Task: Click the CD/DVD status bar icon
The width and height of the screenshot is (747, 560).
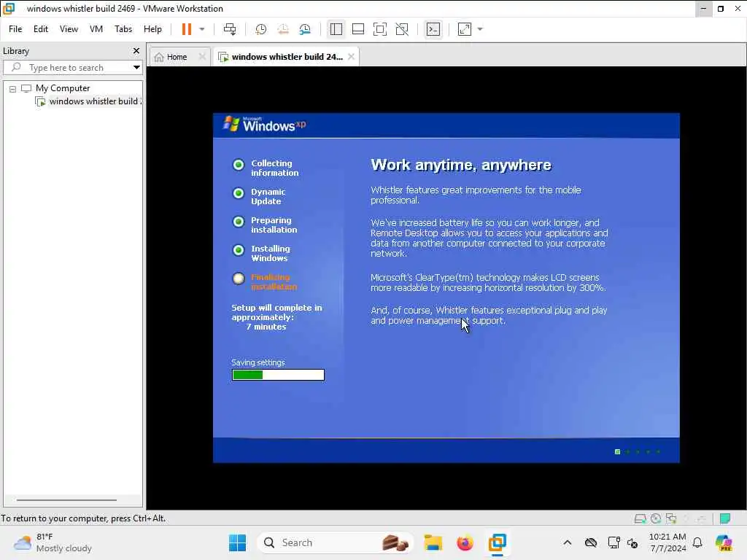Action: (x=656, y=518)
